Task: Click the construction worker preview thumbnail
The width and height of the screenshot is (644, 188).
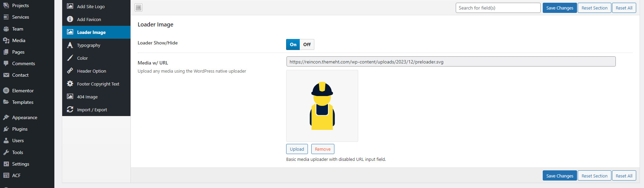Action: tap(322, 106)
